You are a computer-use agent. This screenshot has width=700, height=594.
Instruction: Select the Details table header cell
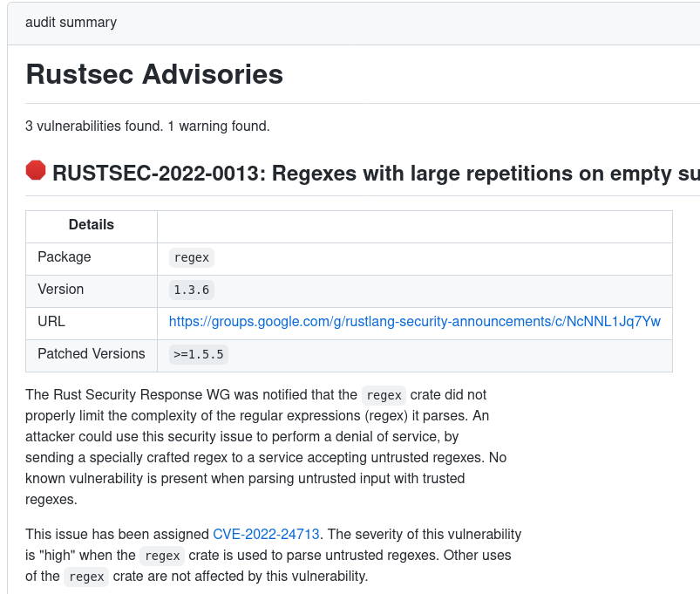click(x=91, y=225)
